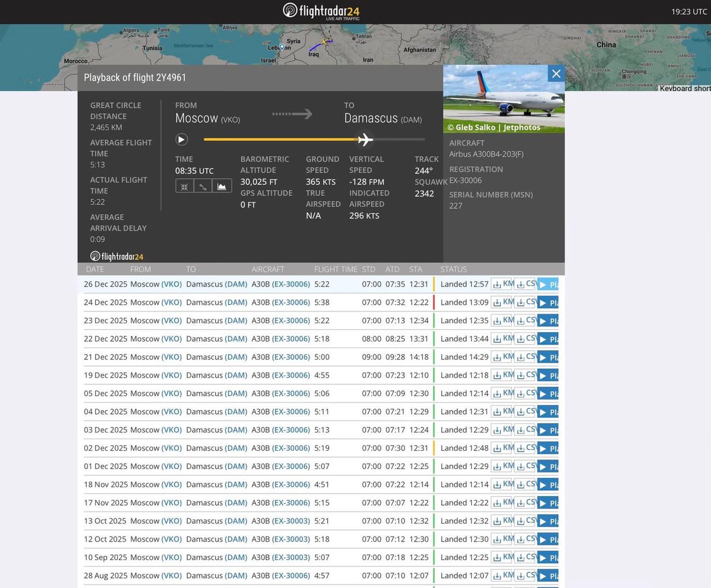Play the 24 Dec 2025 flight
This screenshot has height=588, width=711.
coord(548,303)
